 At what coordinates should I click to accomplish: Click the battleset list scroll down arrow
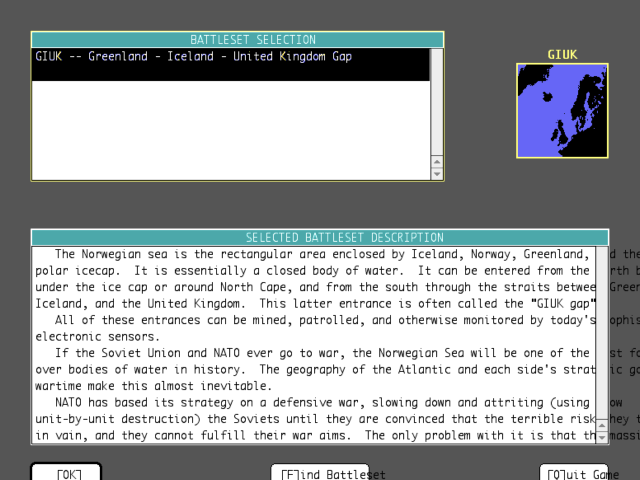click(437, 174)
